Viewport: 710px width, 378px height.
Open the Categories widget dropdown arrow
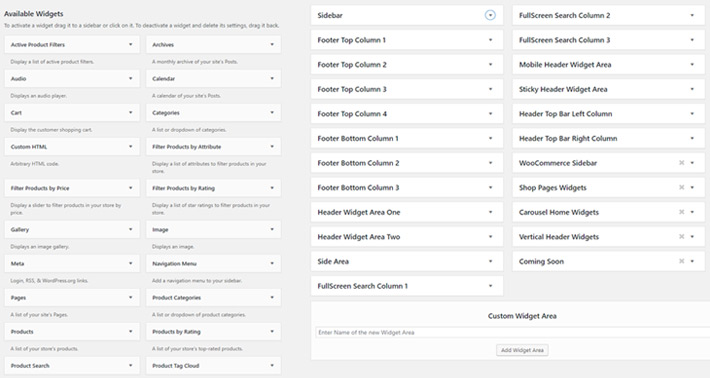pos(272,112)
